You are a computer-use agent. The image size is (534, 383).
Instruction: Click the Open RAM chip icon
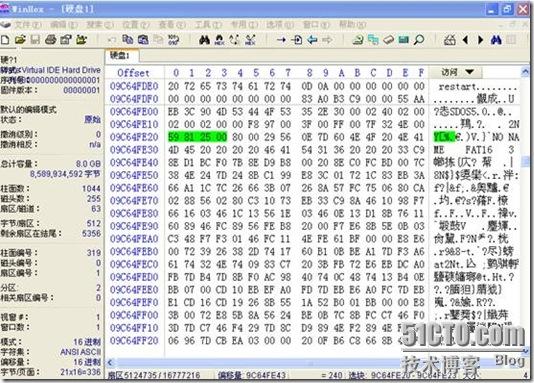pos(404,40)
